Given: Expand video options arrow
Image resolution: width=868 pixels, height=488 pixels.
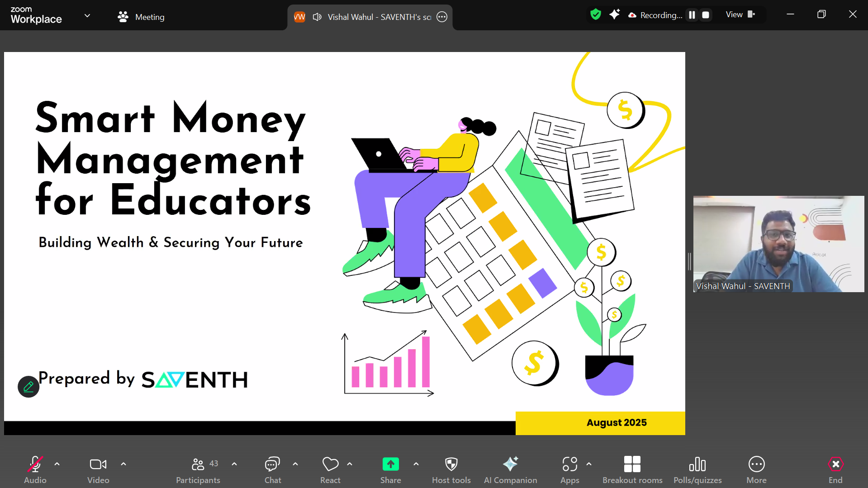Looking at the screenshot, I should pyautogui.click(x=123, y=464).
